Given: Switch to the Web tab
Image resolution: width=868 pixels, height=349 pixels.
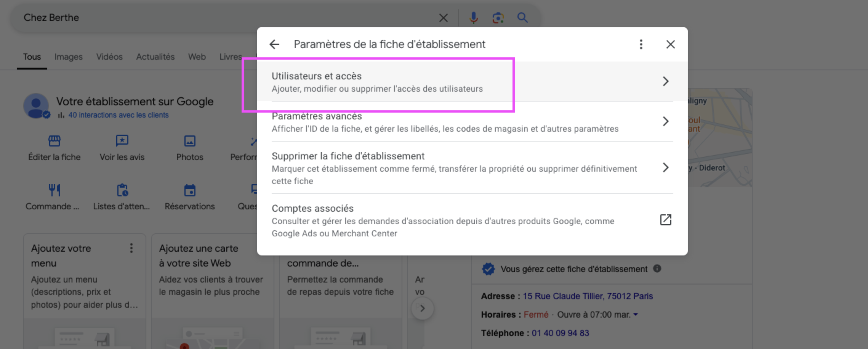Looking at the screenshot, I should [197, 57].
